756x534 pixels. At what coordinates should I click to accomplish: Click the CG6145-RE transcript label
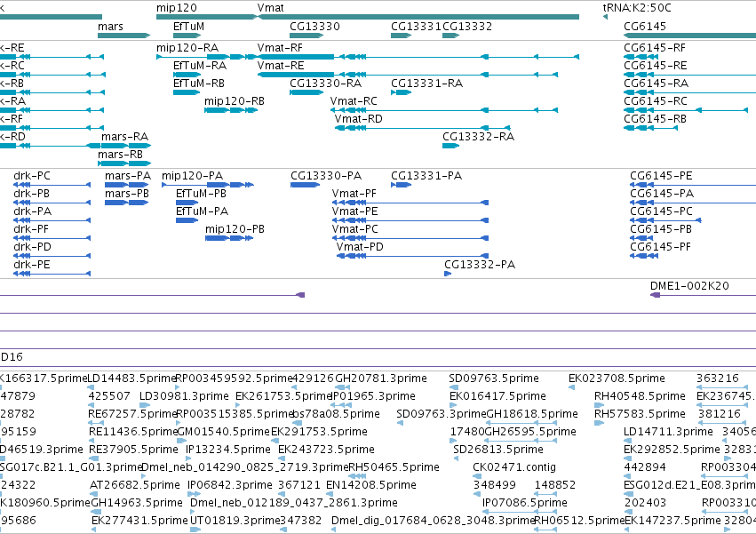(656, 66)
